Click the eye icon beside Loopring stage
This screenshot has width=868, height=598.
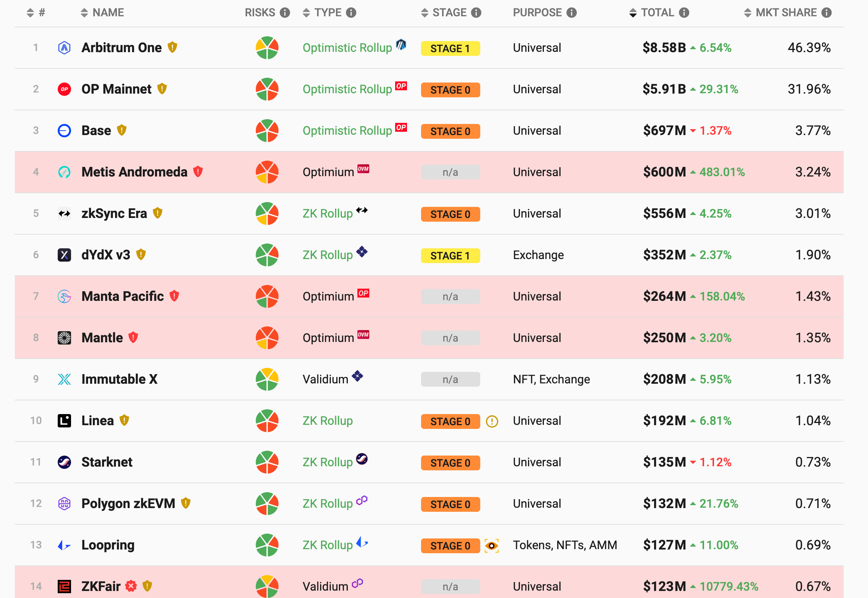pos(491,545)
